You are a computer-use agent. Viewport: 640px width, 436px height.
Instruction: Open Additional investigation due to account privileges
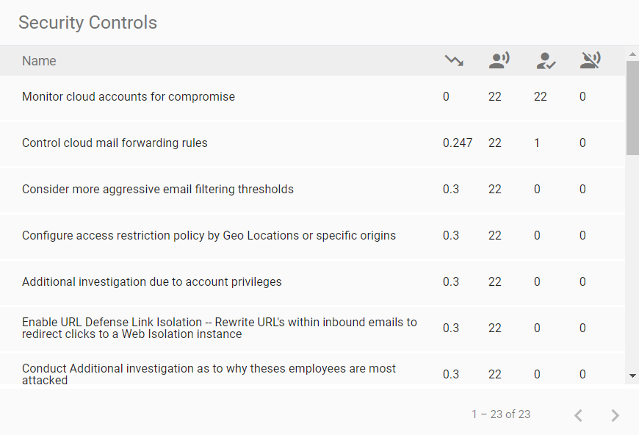click(151, 282)
